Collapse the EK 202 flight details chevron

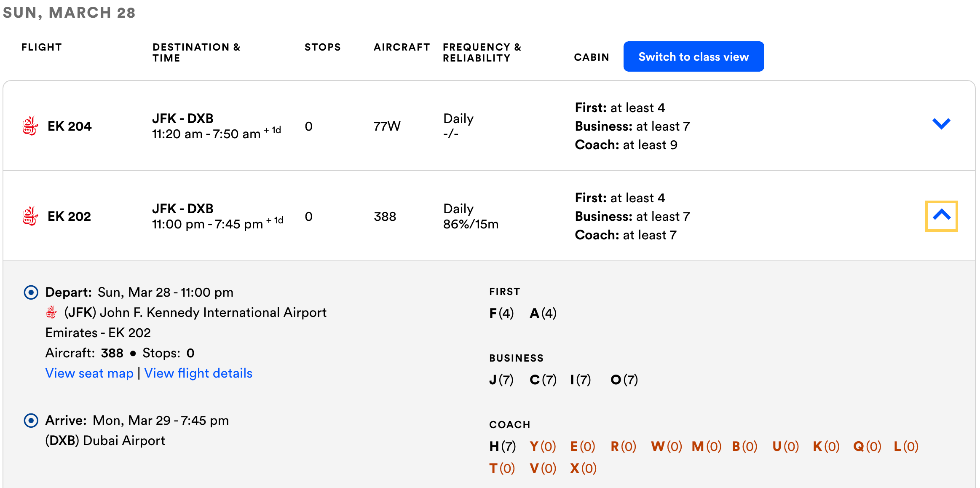(941, 216)
